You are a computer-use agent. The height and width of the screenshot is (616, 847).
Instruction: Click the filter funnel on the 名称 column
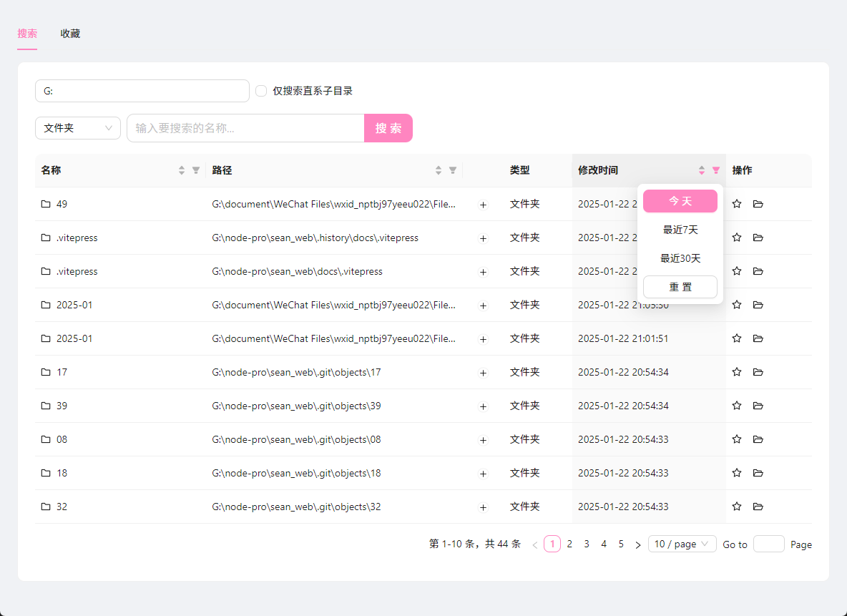point(195,170)
